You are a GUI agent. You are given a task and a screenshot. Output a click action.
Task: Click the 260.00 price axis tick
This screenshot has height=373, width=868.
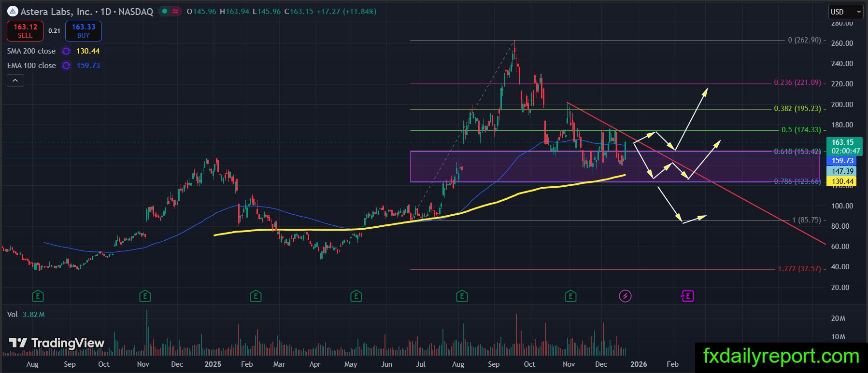tap(842, 43)
